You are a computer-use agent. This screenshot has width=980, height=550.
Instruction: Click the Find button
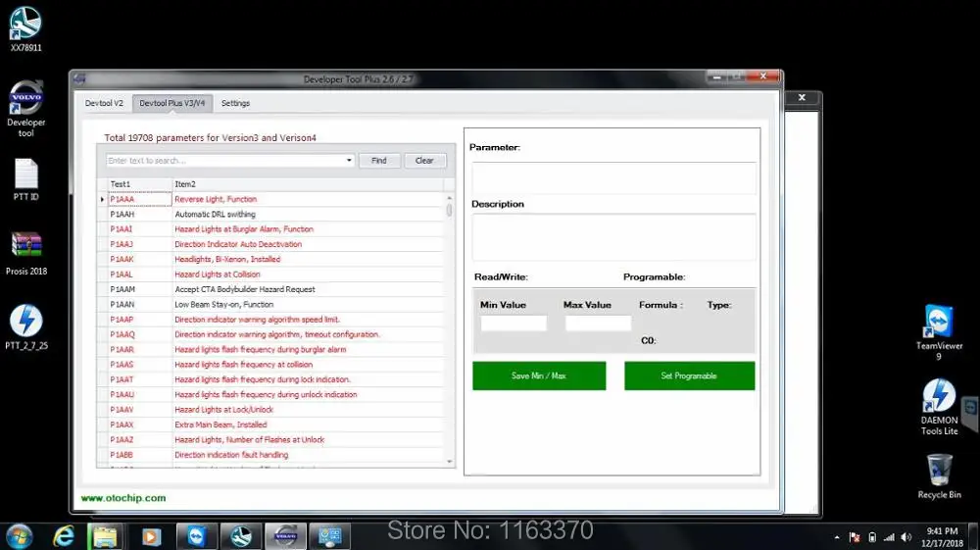[378, 161]
